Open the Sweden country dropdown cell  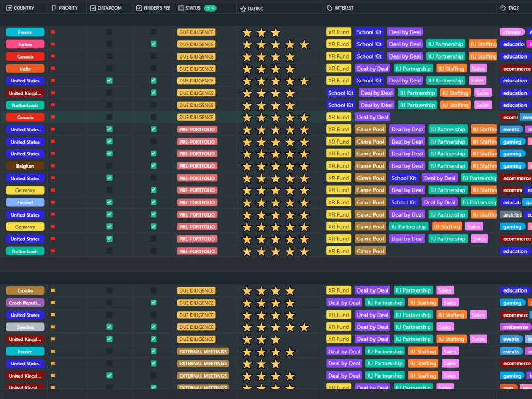click(25, 327)
